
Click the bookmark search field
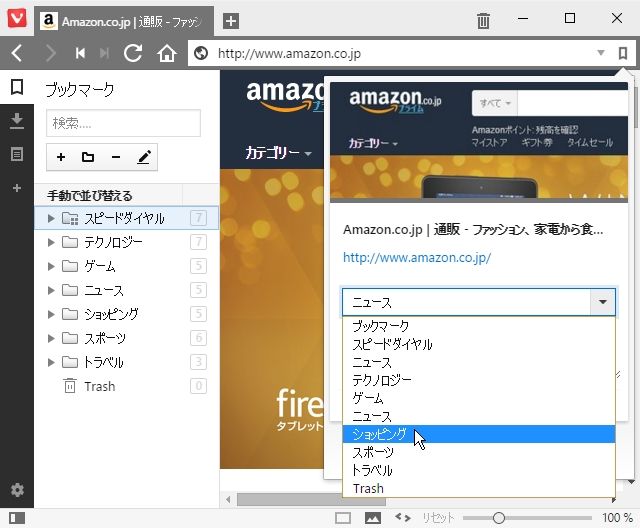(x=123, y=123)
